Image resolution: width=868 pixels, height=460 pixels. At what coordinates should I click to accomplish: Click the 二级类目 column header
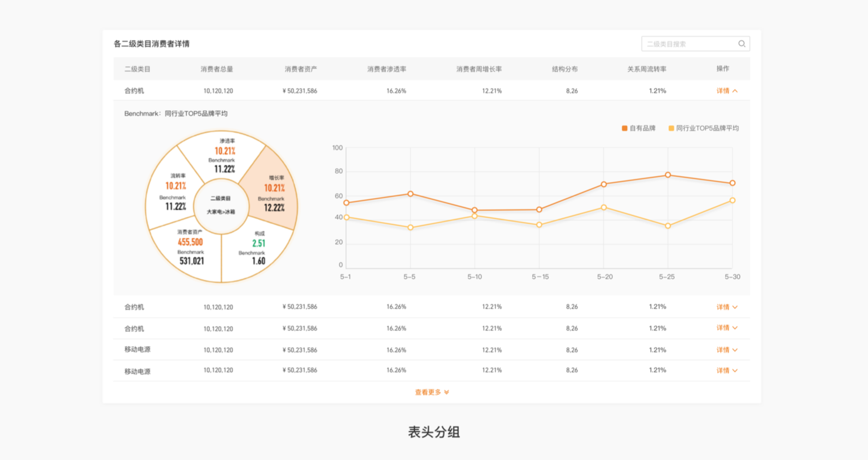(138, 69)
